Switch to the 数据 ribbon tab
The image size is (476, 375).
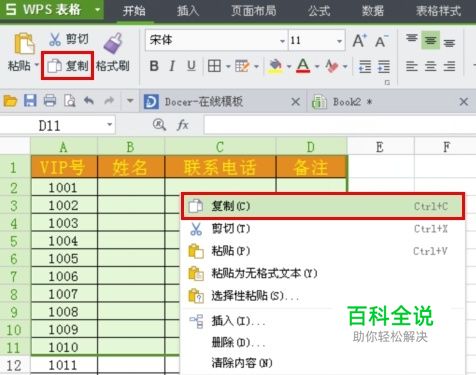(373, 11)
